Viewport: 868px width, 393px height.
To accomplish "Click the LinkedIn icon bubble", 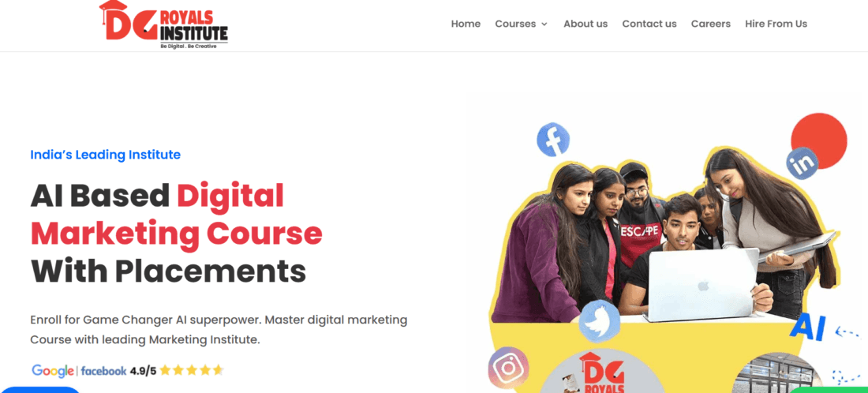I will coord(803,163).
